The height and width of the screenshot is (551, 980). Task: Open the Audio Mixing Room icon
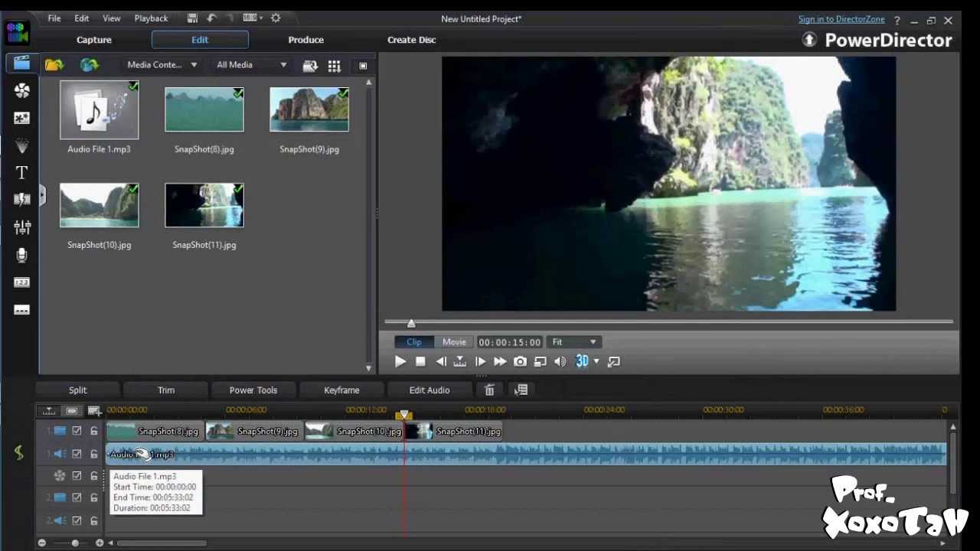(x=22, y=227)
